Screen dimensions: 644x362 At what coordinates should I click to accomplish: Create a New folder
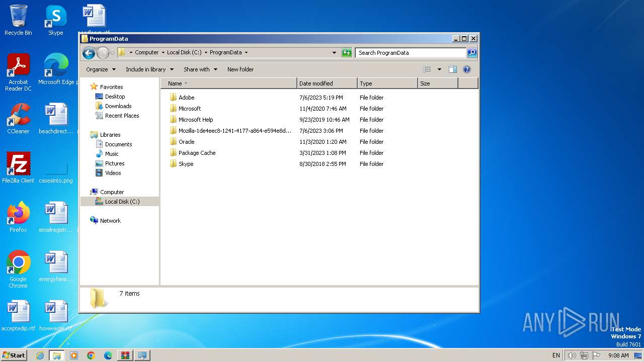tap(240, 69)
